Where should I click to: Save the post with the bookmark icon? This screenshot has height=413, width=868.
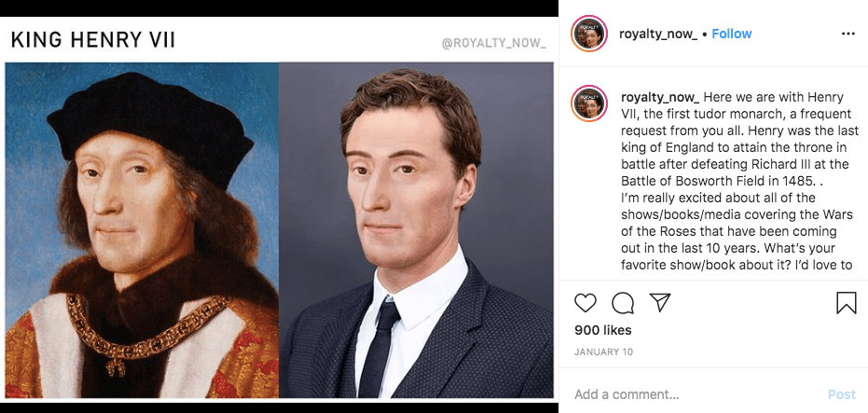[846, 303]
